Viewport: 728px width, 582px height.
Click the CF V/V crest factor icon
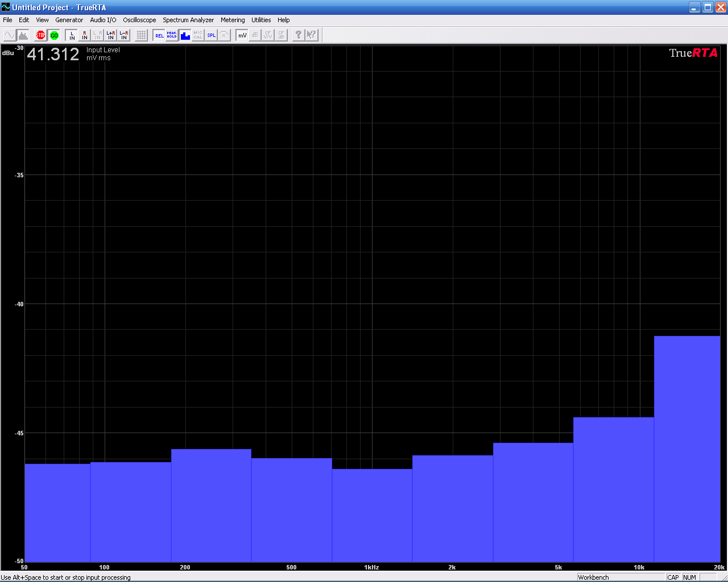[x=268, y=35]
